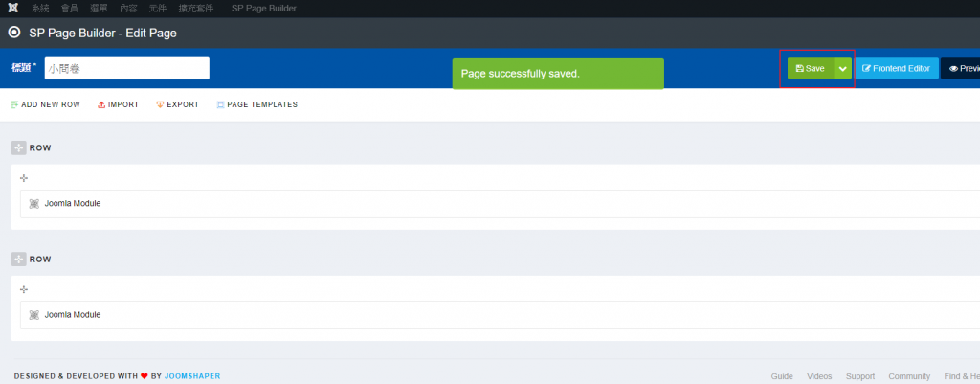Click the move handle icon of the second ROW
980x384 pixels.
point(18,259)
